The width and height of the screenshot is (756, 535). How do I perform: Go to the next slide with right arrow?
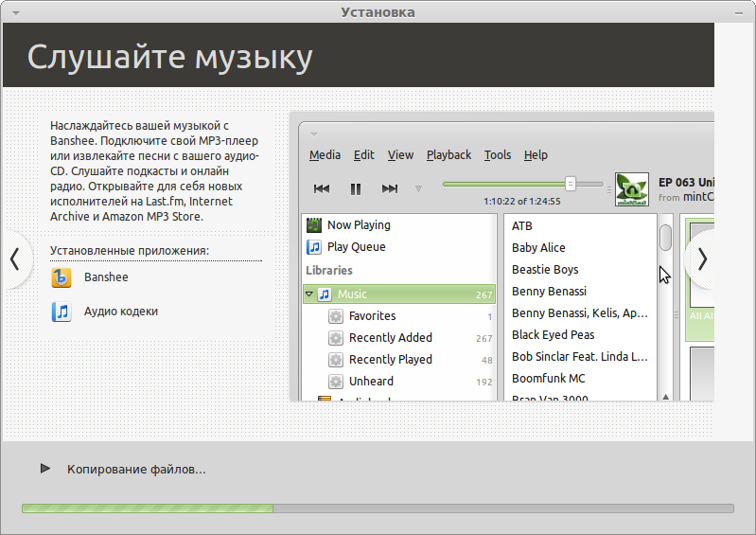(702, 259)
